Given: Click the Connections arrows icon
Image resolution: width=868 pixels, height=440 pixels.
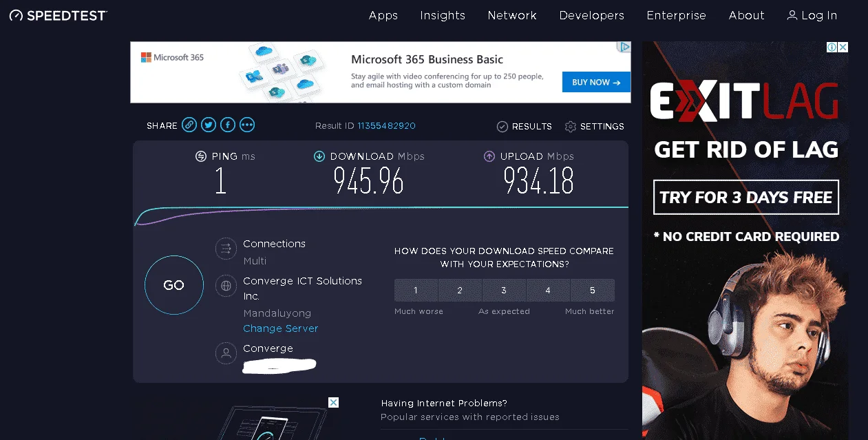Looking at the screenshot, I should tap(226, 249).
